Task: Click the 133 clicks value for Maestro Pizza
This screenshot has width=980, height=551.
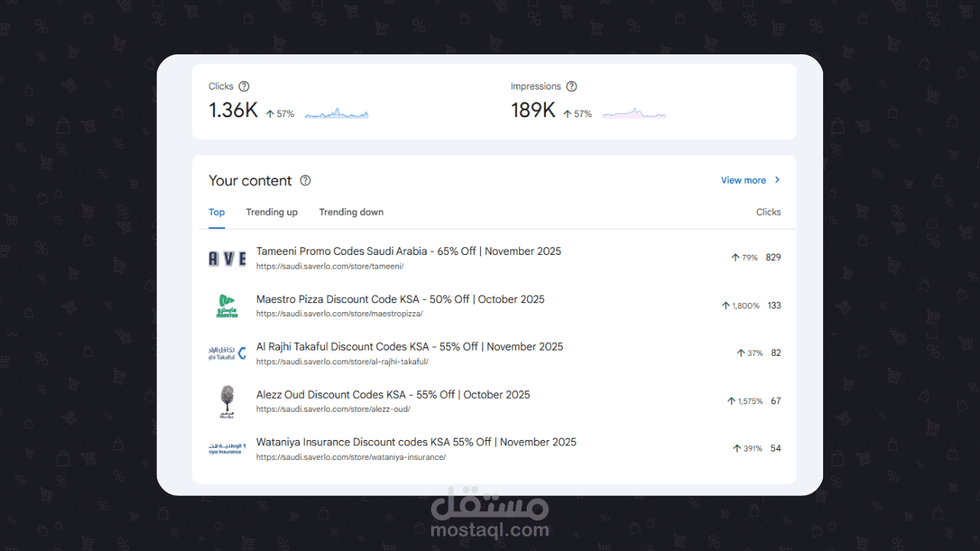Action: 774,305
